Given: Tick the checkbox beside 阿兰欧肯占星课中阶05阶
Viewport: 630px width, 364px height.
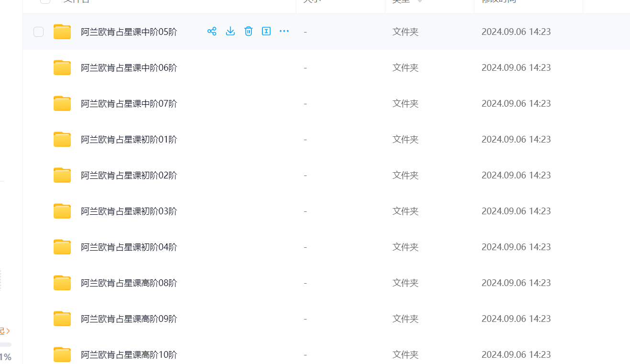Looking at the screenshot, I should point(38,32).
